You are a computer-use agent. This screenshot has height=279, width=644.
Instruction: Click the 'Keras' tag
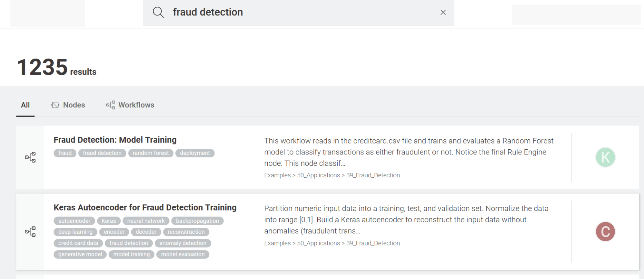(109, 221)
